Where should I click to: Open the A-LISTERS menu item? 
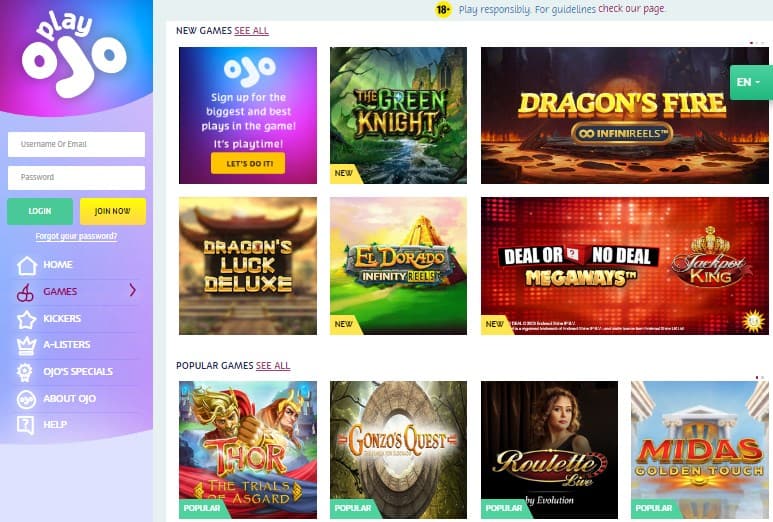click(x=67, y=345)
